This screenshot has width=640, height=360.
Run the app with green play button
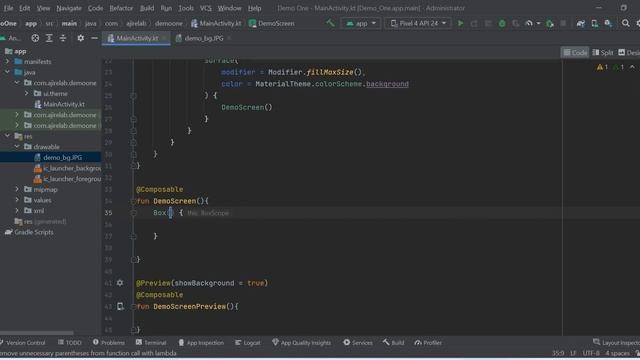460,23
